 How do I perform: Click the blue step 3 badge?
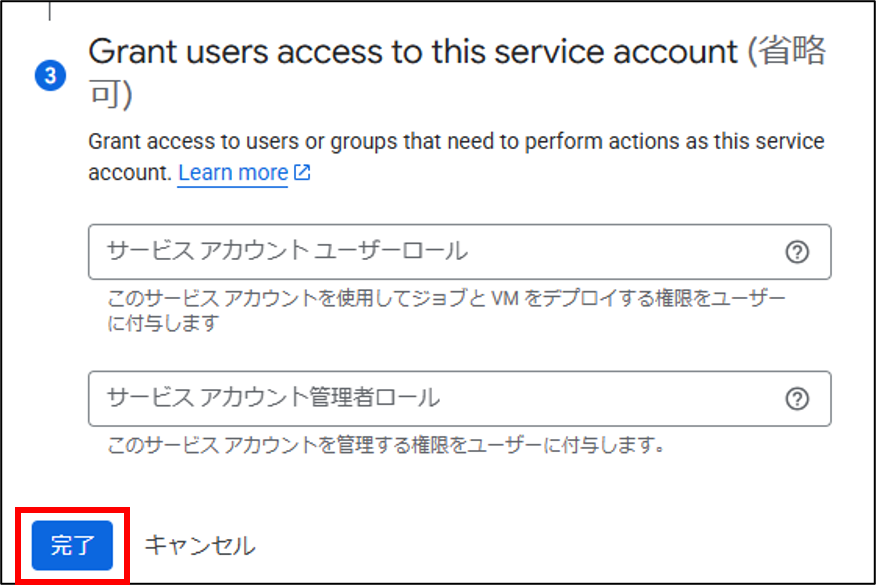pyautogui.click(x=50, y=75)
